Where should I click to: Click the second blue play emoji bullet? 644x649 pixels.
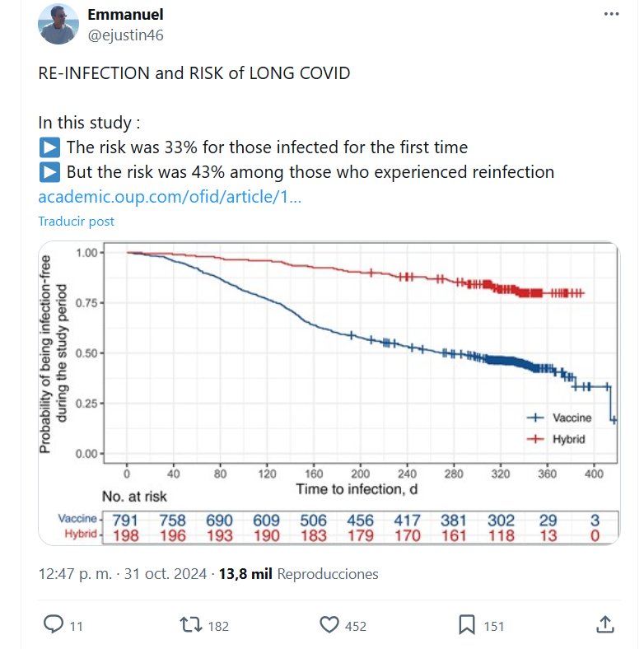tap(49, 173)
